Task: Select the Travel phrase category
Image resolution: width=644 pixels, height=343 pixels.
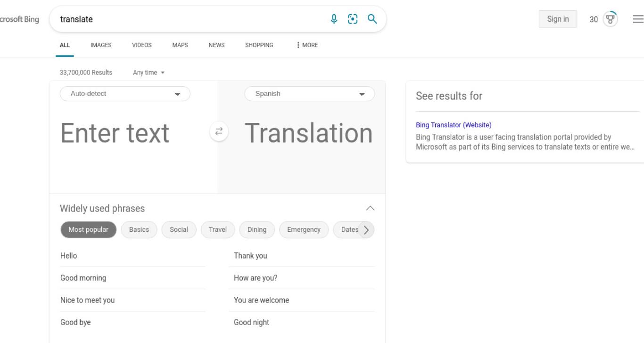Action: point(218,230)
